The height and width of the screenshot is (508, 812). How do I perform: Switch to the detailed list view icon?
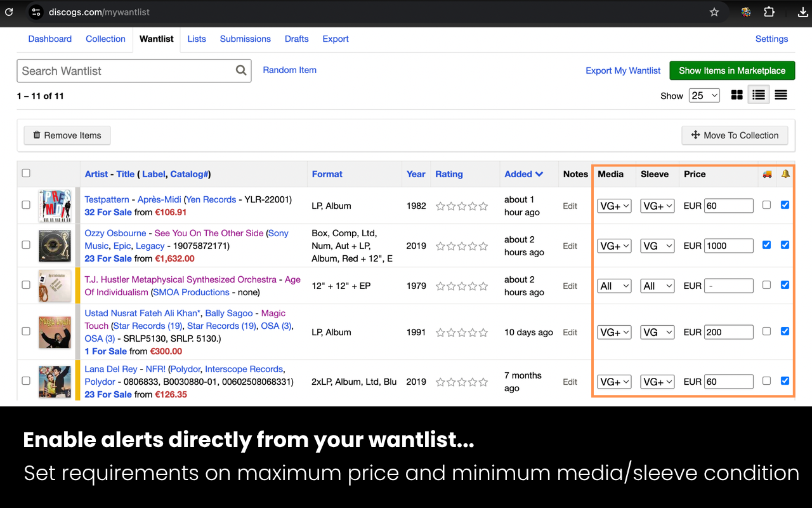tap(759, 95)
